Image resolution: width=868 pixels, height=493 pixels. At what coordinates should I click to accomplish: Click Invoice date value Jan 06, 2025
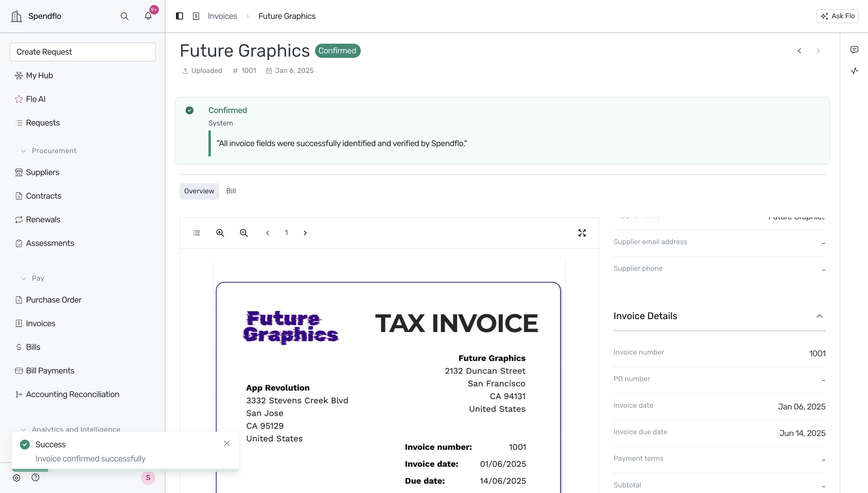pyautogui.click(x=801, y=407)
